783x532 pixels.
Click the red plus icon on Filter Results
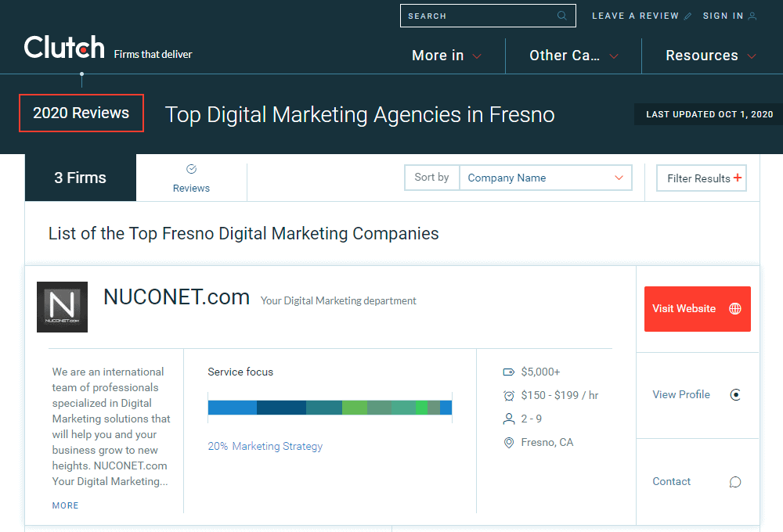click(x=738, y=178)
